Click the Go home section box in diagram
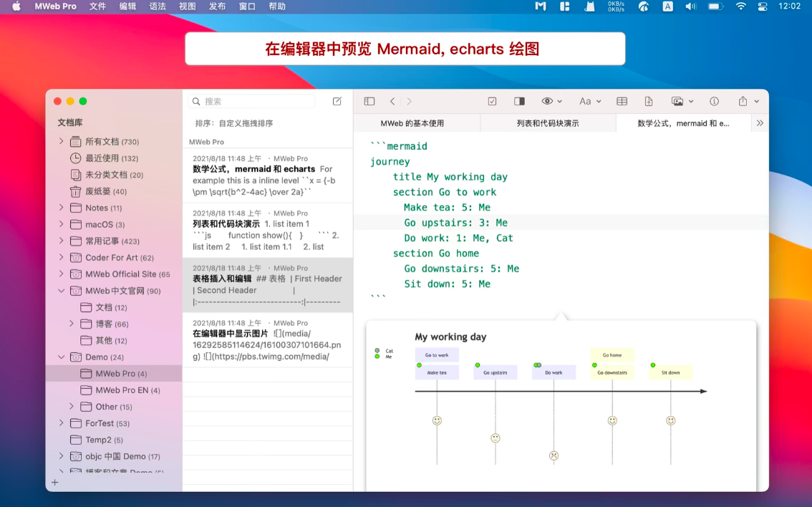 pyautogui.click(x=612, y=354)
